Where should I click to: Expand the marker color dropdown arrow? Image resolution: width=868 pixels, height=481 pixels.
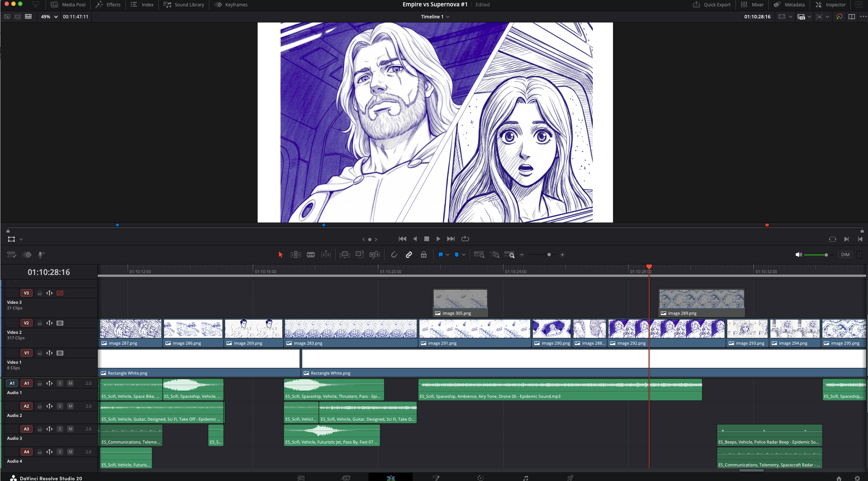(464, 255)
